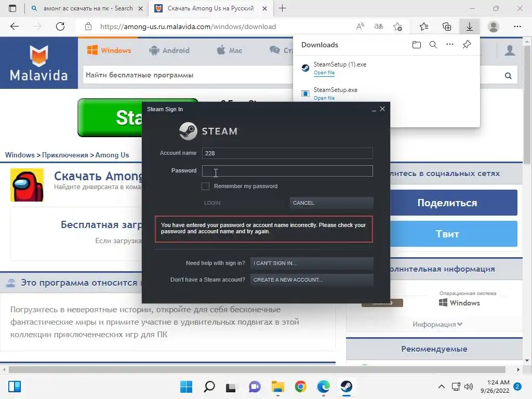The height and width of the screenshot is (399, 532).
Task: Open downloads folder from Downloads panel
Action: click(416, 45)
